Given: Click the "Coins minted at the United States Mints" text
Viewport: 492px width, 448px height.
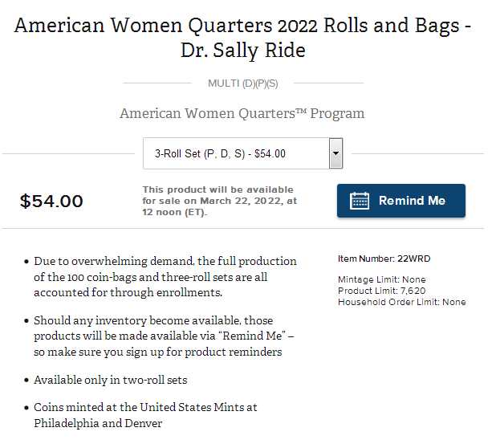Looking at the screenshot, I should click(x=145, y=407).
